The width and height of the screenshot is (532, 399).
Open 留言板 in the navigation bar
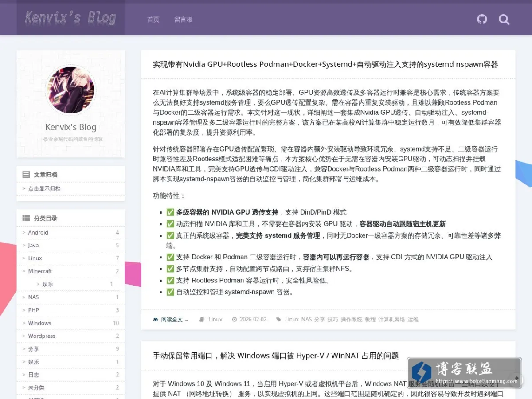coord(184,20)
